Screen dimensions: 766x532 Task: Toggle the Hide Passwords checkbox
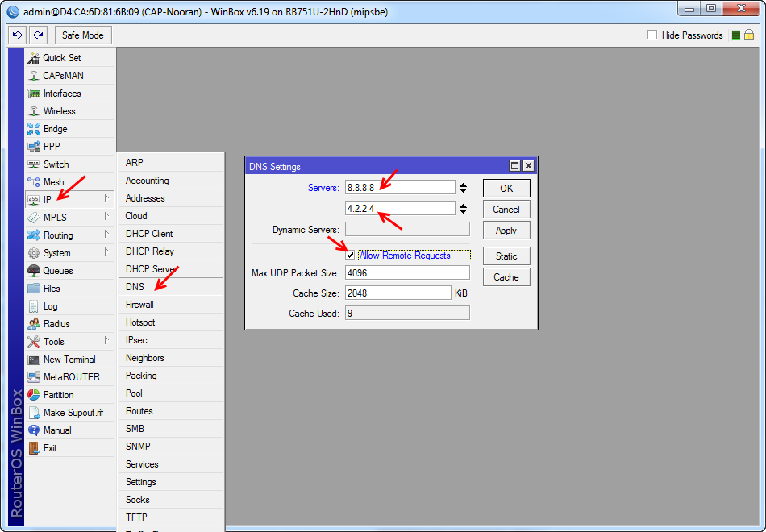pos(652,35)
